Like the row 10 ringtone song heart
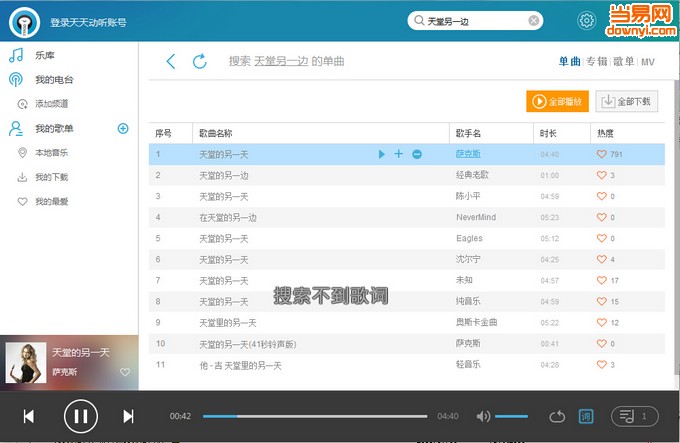Image resolution: width=680 pixels, height=443 pixels. (602, 343)
